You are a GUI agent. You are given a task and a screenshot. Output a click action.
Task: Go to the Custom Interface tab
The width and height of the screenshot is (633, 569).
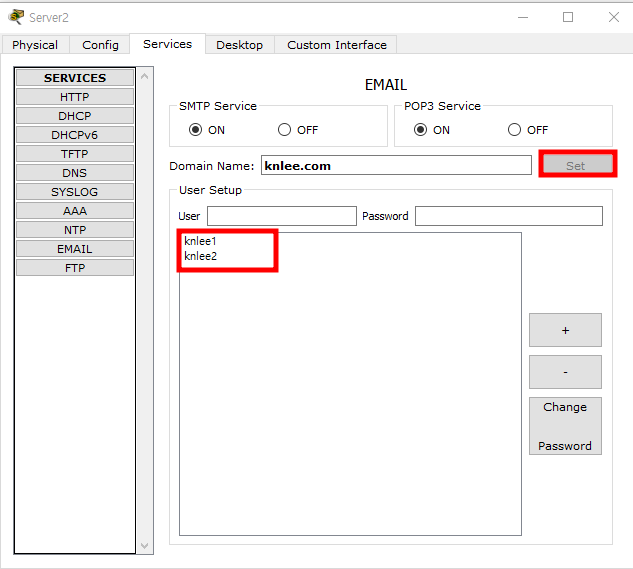point(336,45)
